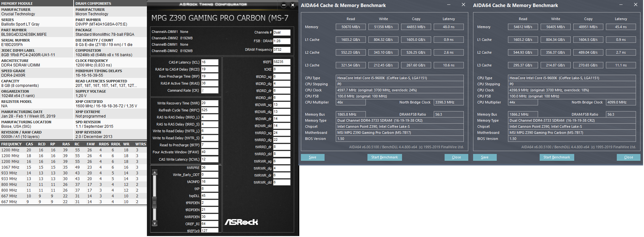644x237 pixels.
Task: Click the tWRWR_dd value field
Action: point(282,182)
